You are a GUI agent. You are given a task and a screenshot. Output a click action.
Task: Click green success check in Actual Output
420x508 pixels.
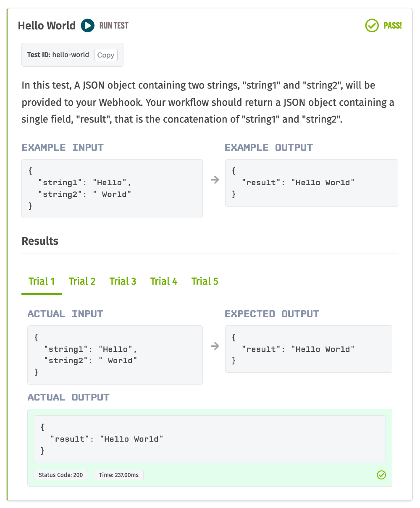coord(381,475)
